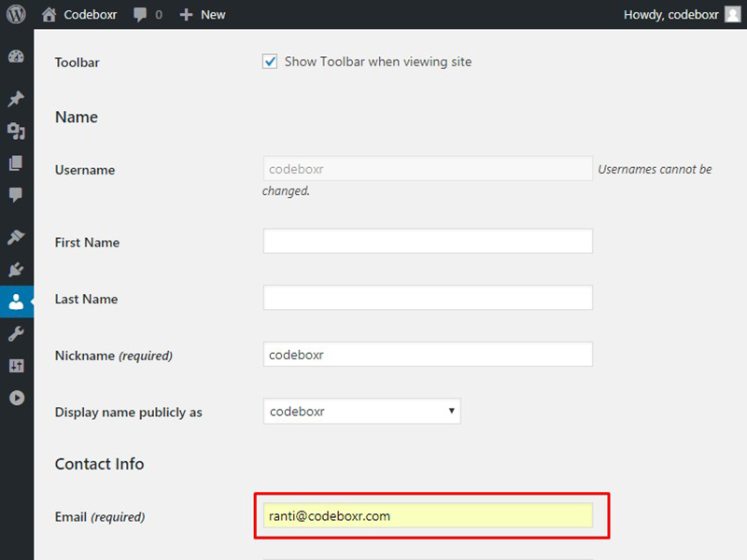Click the Nickname (required) label

tap(113, 356)
